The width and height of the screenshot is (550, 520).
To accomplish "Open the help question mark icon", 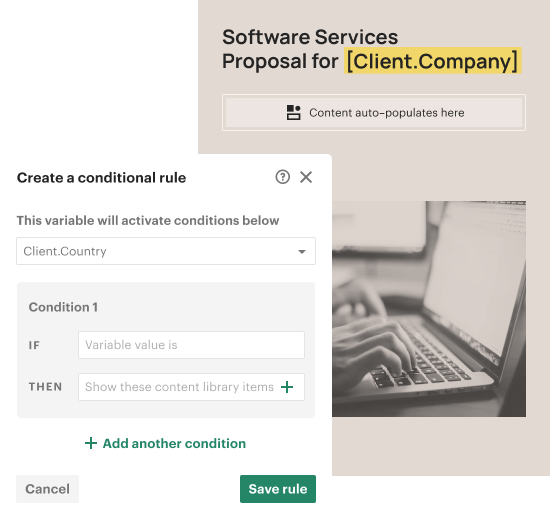I will pyautogui.click(x=282, y=177).
